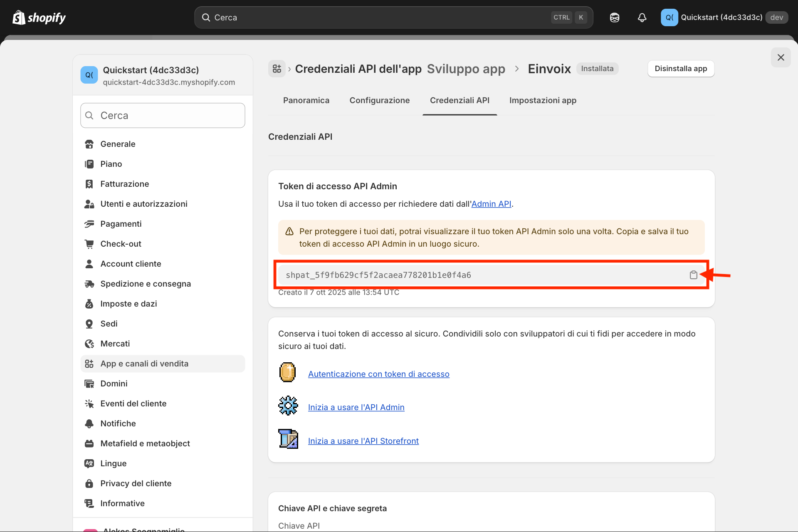Go to Spedizione e consegna
This screenshot has width=798, height=532.
(145, 284)
